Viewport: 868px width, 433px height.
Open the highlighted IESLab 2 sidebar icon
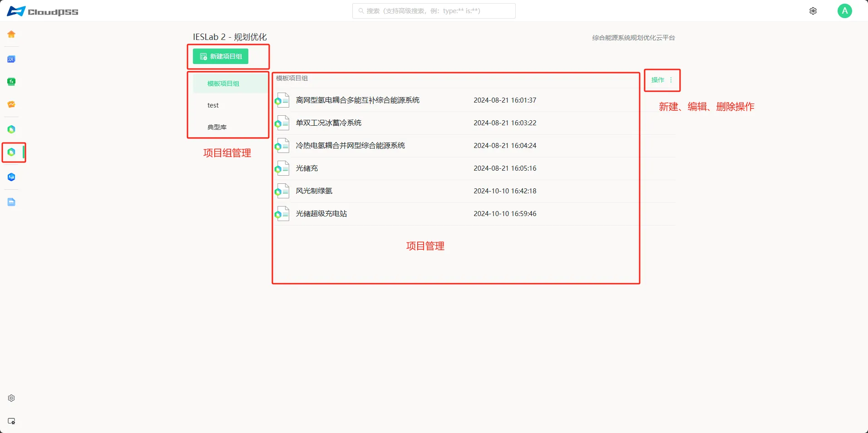click(x=11, y=153)
